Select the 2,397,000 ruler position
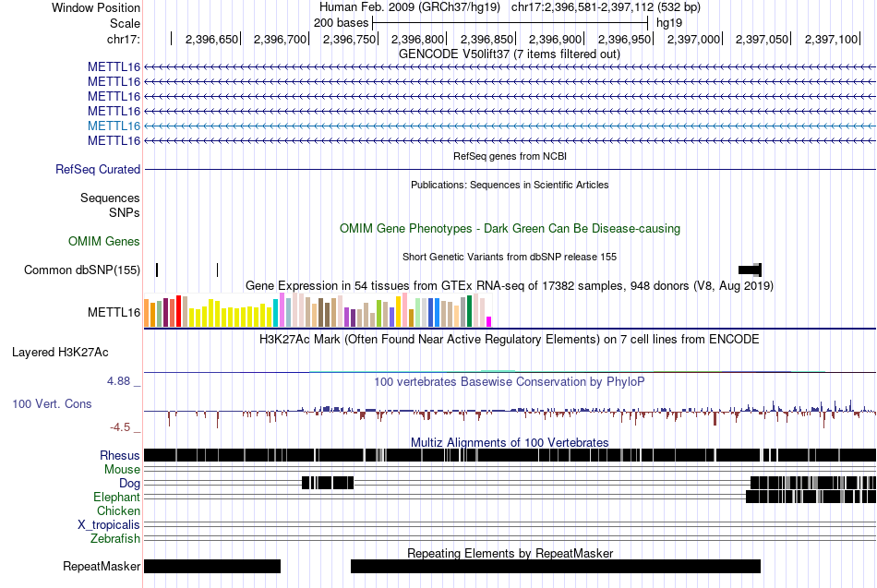Screen dimensions: 877x588 click(x=693, y=39)
